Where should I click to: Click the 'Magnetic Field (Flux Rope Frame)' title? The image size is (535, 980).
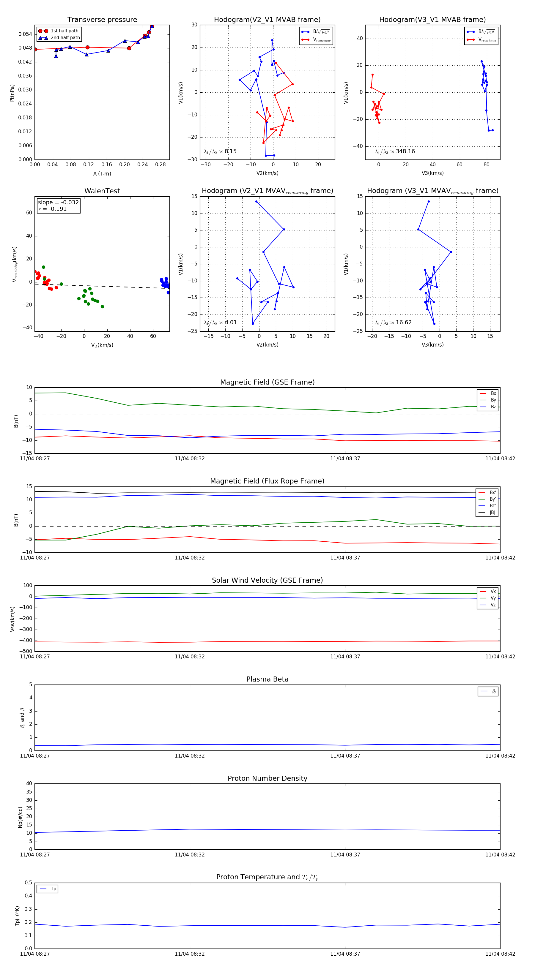(267, 481)
